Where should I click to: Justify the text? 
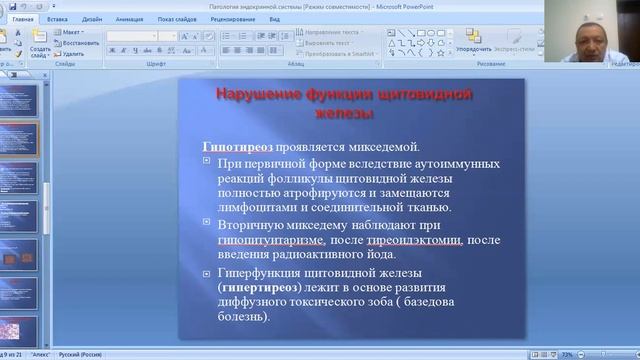261,50
